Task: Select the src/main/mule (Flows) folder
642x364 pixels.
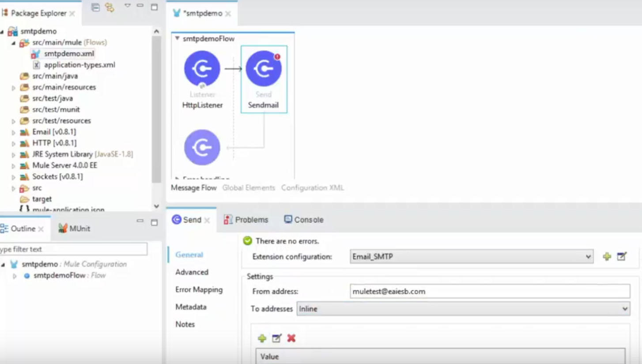Action: pyautogui.click(x=69, y=42)
